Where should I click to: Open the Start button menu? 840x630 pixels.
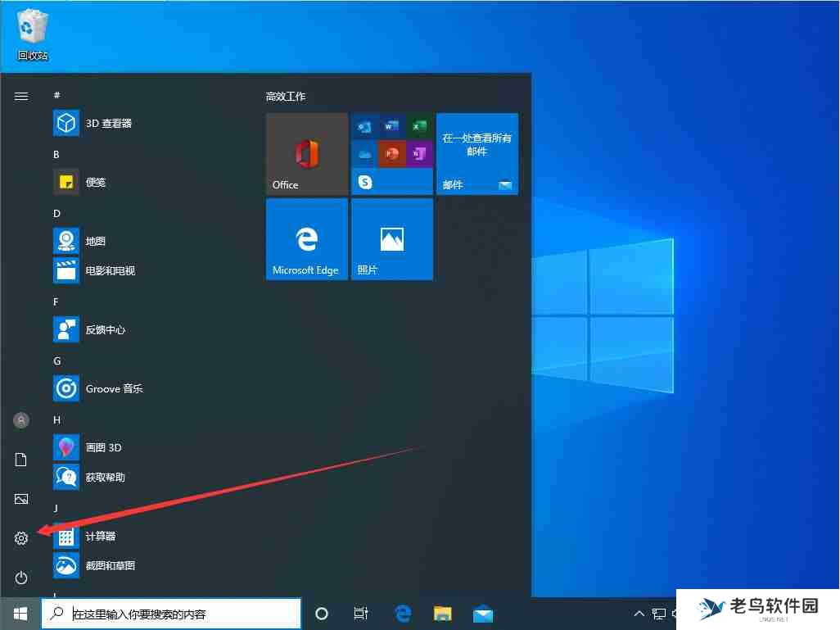click(19, 613)
